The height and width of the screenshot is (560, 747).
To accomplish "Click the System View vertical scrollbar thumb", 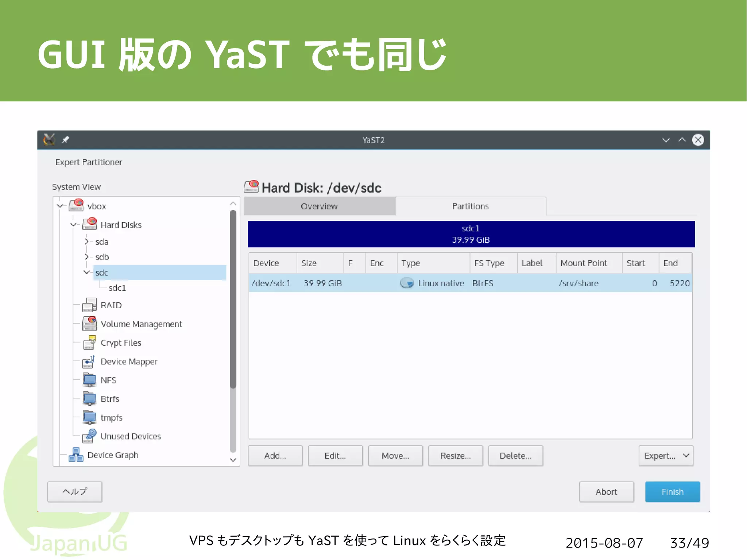I will pos(233,299).
